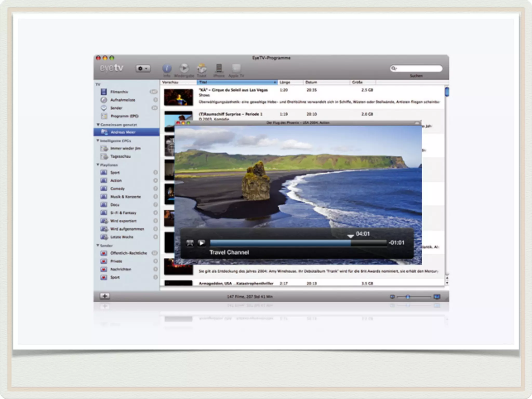Click the Apple TV export icon
The image size is (532, 399).
point(236,69)
